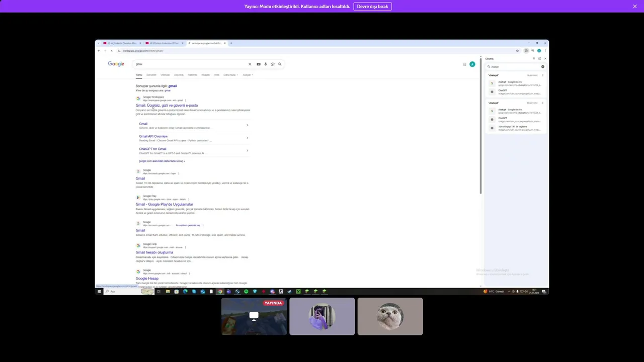
Task: Select the Kitaplar search tab
Action: (206, 75)
